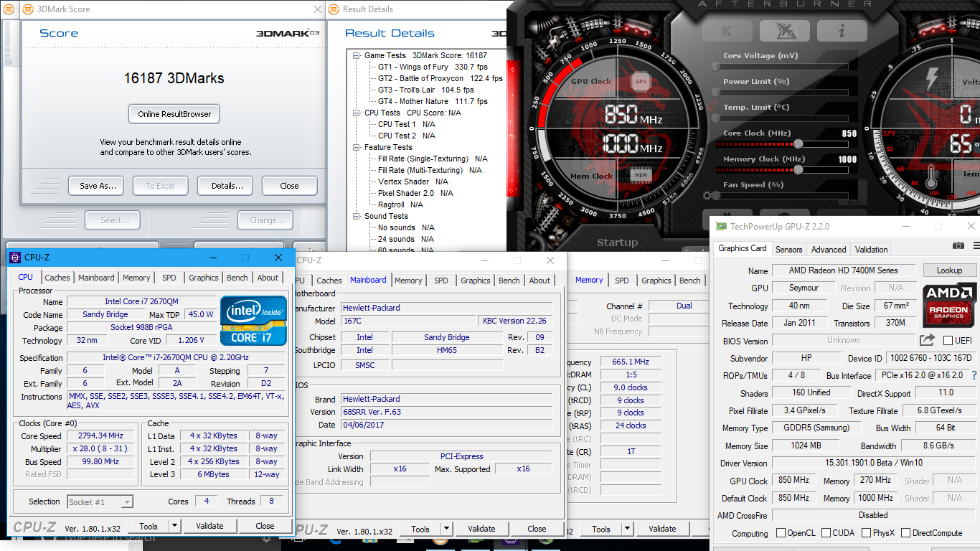Switch to the Sensors tab in GPU-Z

[789, 249]
